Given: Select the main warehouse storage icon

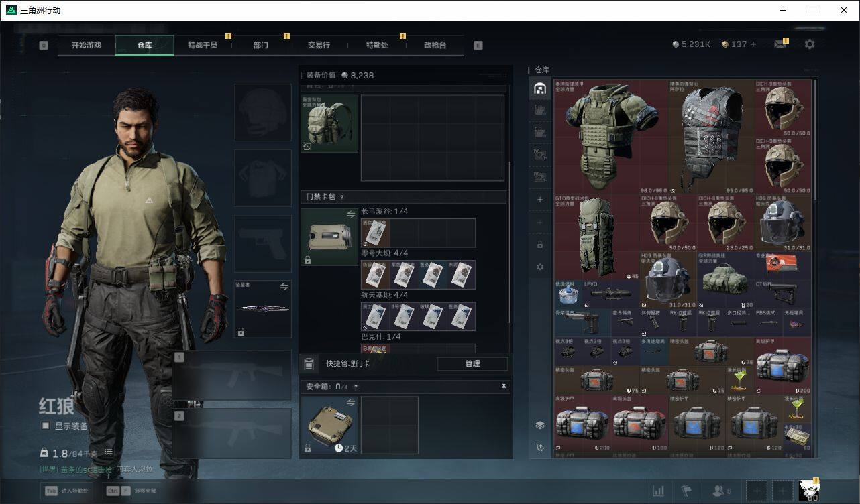Looking at the screenshot, I should click(x=540, y=88).
